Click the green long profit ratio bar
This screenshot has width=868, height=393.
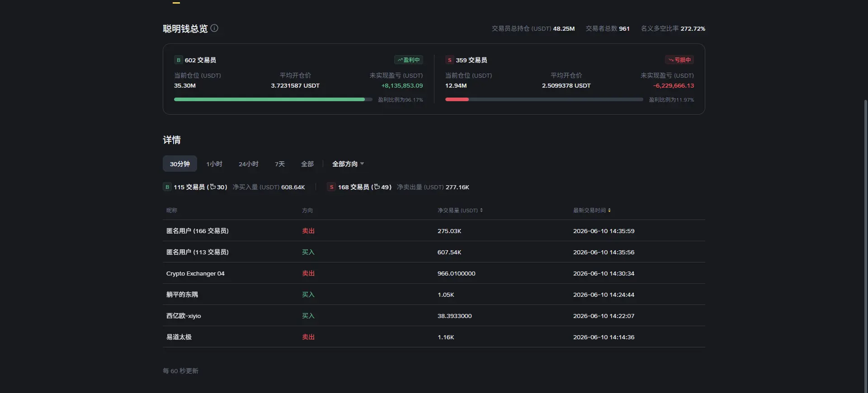point(269,99)
